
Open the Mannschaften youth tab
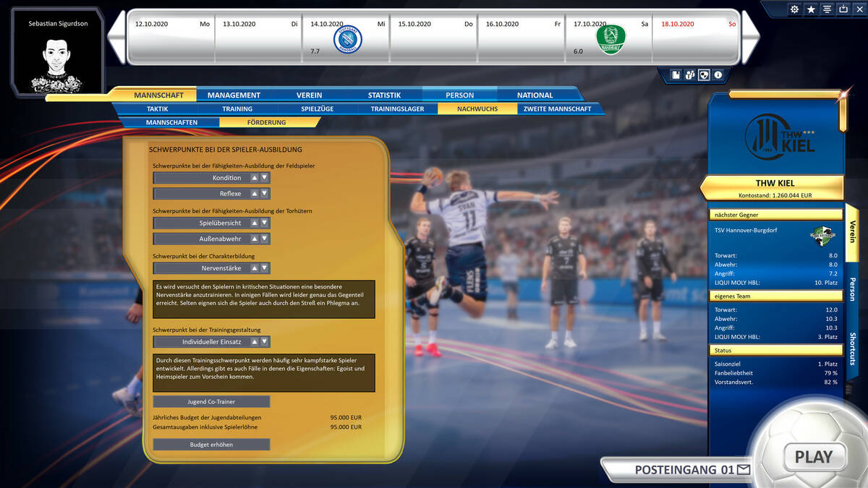[171, 122]
